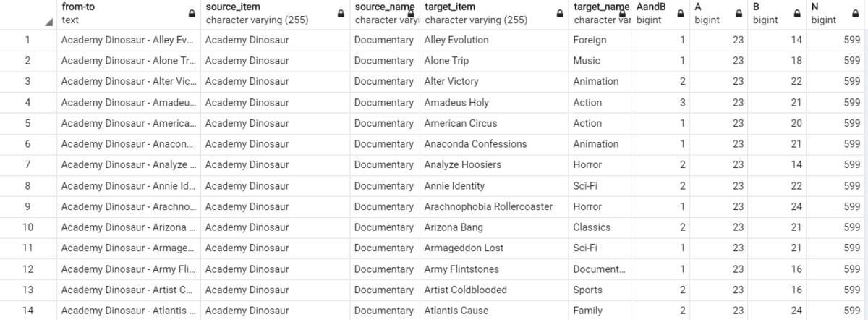Click the 'Analyze Hoosiers' cell
The height and width of the screenshot is (320, 868).
(x=494, y=165)
